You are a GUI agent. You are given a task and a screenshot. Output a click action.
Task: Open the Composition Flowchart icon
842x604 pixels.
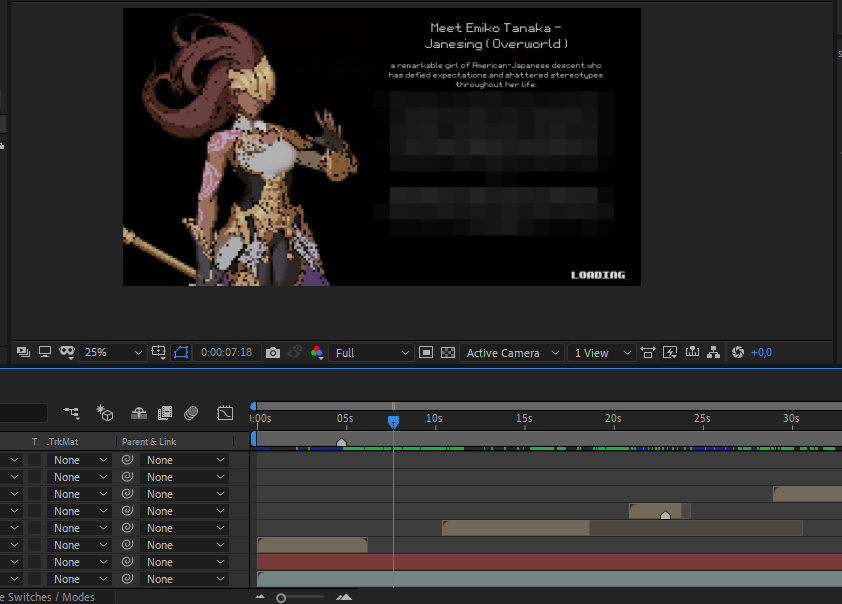click(713, 353)
